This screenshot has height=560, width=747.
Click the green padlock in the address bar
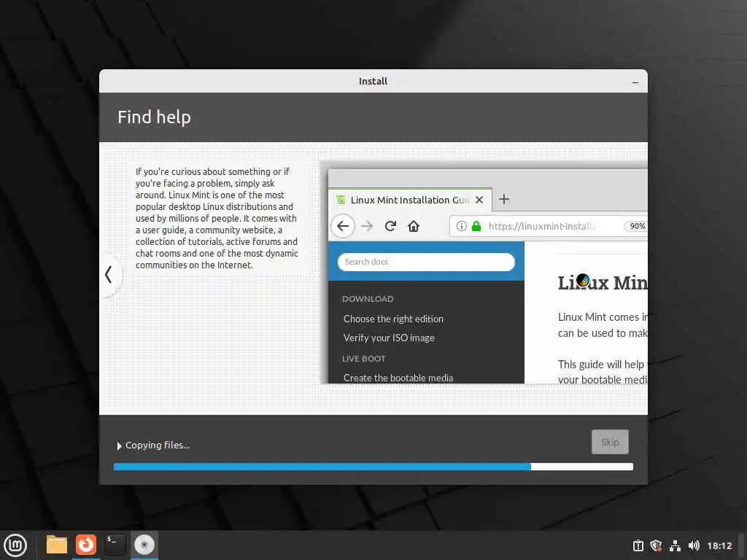[x=476, y=226]
